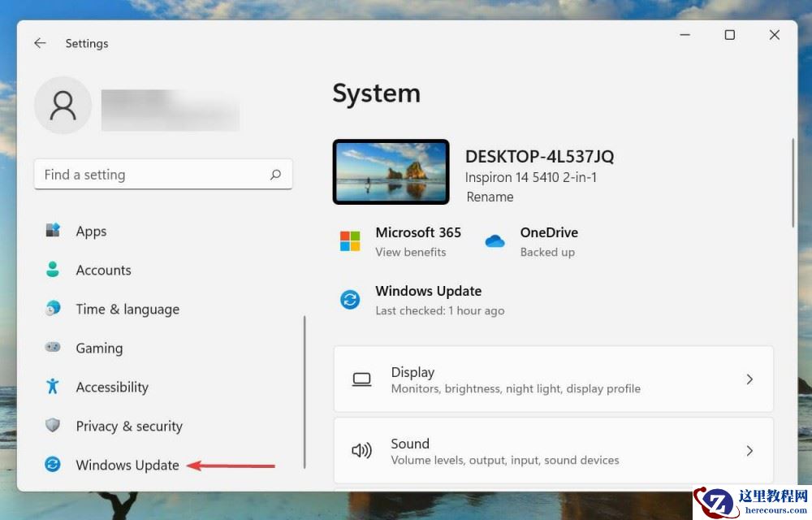
Task: Click the search magnifier icon
Action: tap(275, 174)
